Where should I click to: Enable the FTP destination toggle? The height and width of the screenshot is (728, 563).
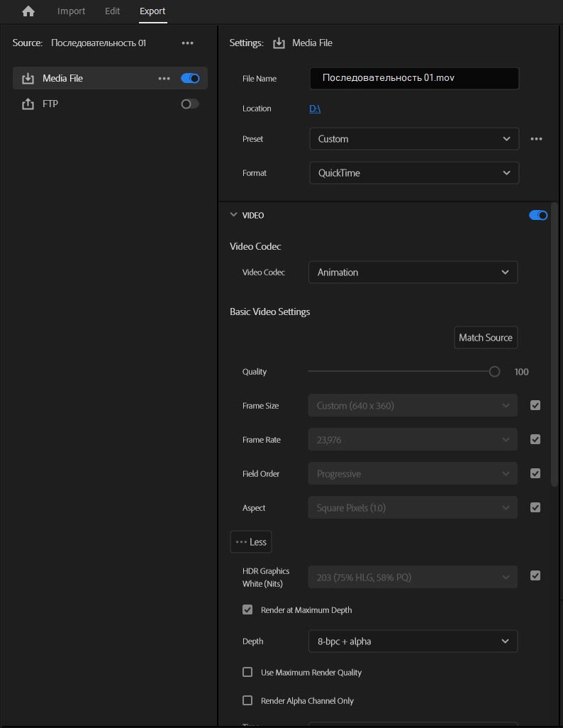coord(189,104)
